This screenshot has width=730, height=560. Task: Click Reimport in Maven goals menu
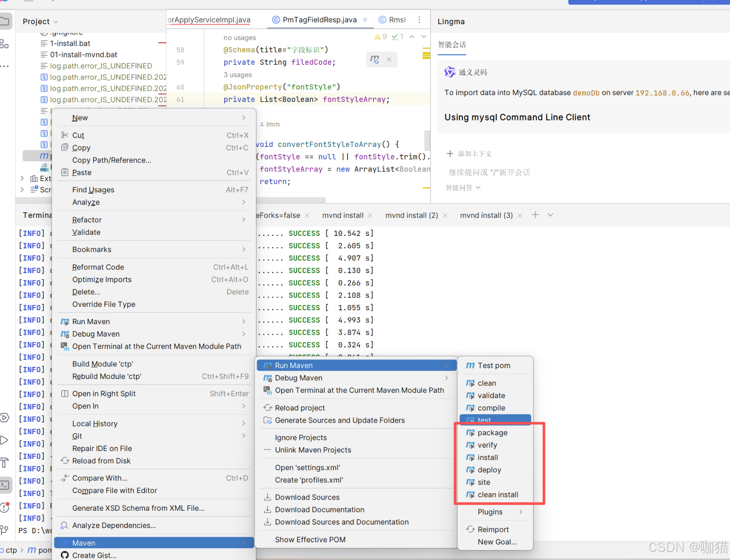[x=495, y=530]
